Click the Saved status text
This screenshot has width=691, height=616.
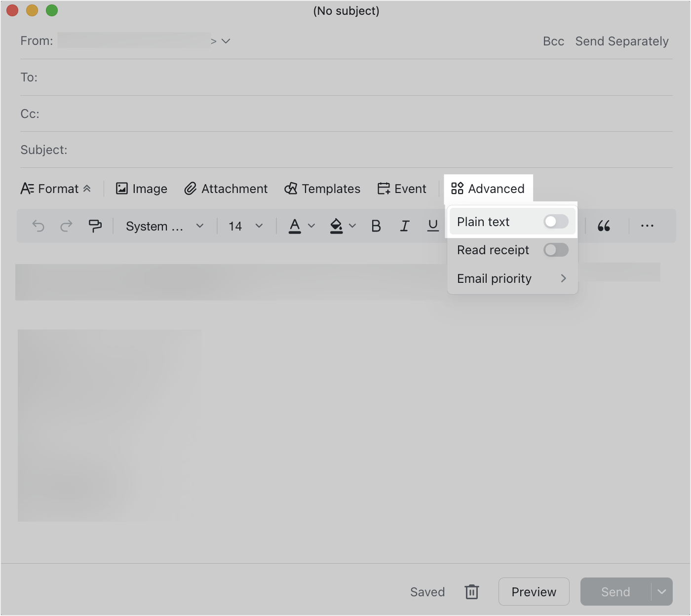(x=427, y=592)
